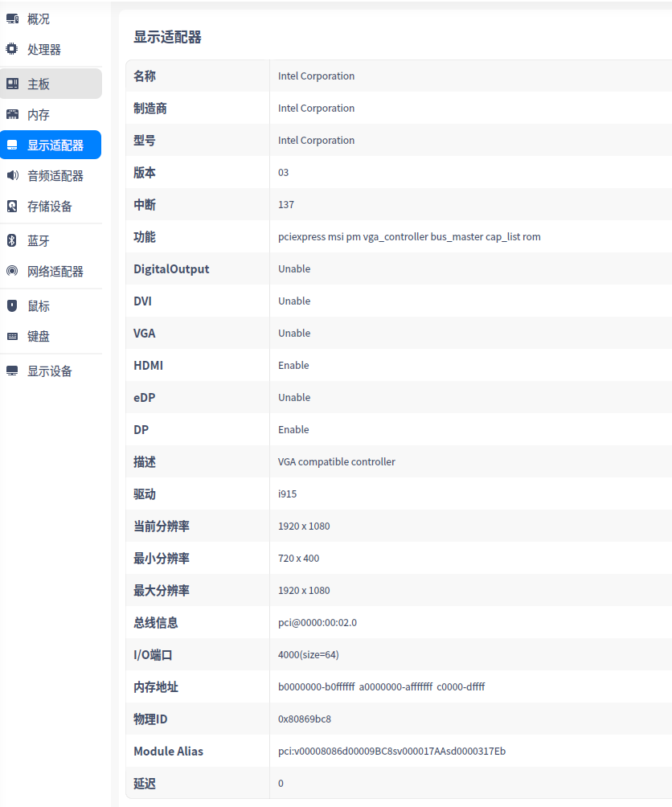This screenshot has width=672, height=807.
Task: Click the DP row Enable value
Action: (x=293, y=430)
